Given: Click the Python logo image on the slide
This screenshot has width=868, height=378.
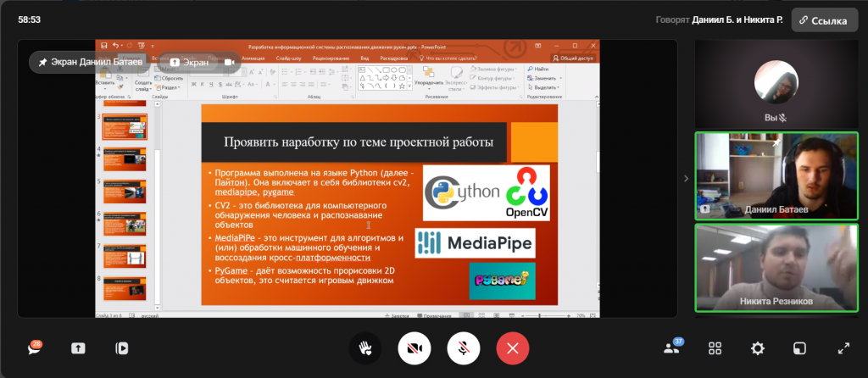Looking at the screenshot, I should tap(462, 192).
